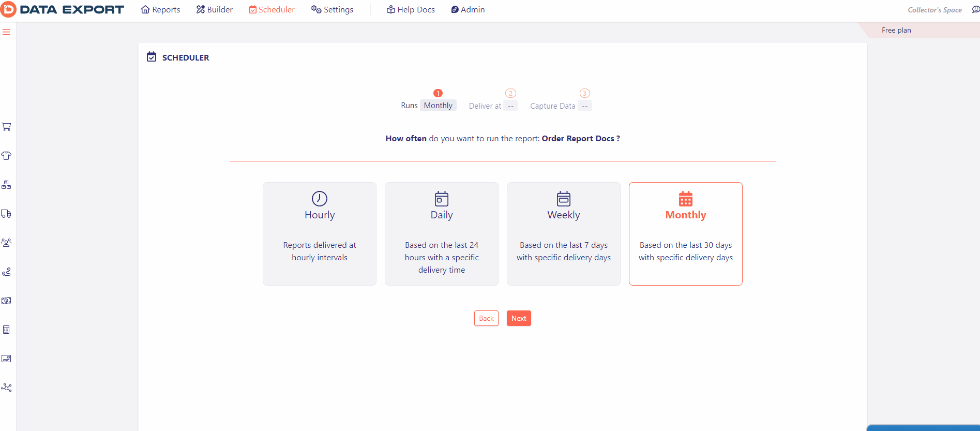980x431 pixels.
Task: Click the Free plan banner
Action: (x=896, y=31)
